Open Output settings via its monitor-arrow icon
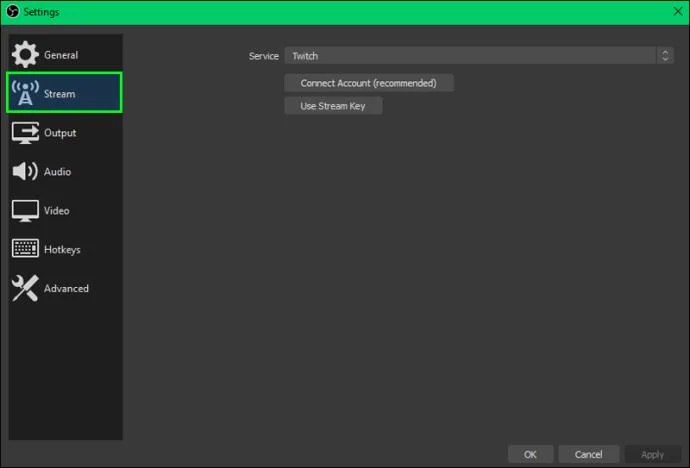The height and width of the screenshot is (468, 690). tap(25, 132)
